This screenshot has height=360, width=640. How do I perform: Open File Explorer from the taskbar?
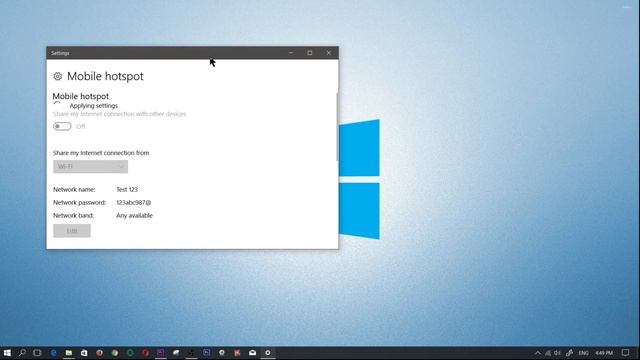(69, 353)
